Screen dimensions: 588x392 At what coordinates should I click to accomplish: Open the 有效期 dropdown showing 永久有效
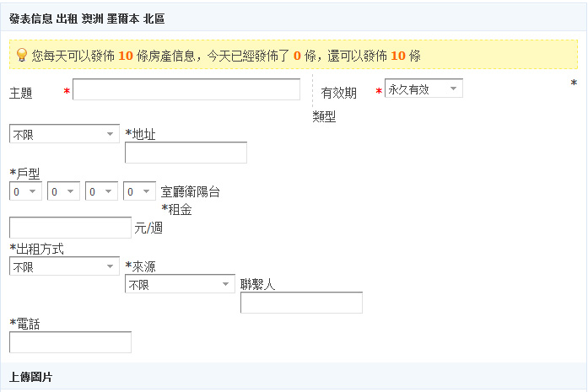[x=423, y=89]
